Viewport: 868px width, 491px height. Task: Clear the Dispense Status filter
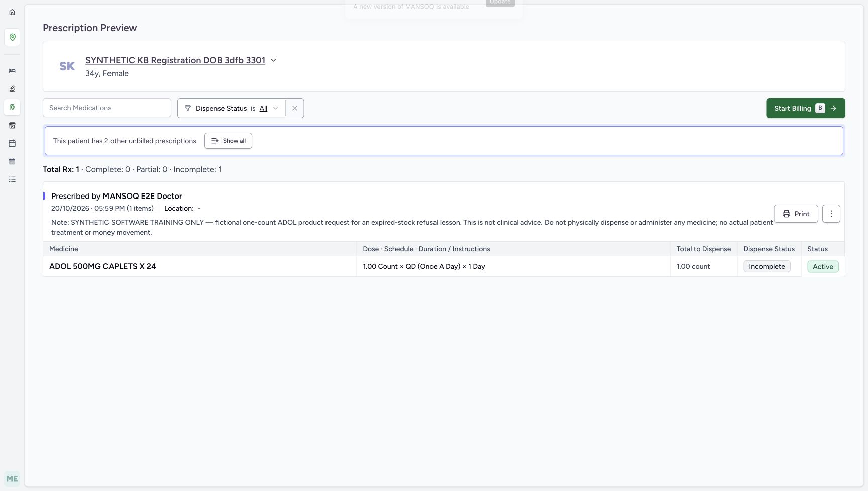tap(295, 108)
